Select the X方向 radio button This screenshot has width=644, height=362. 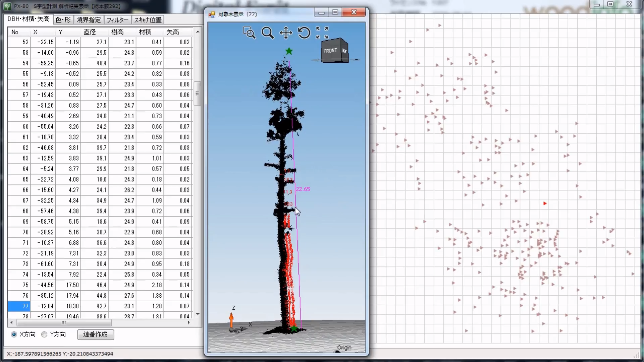14,334
